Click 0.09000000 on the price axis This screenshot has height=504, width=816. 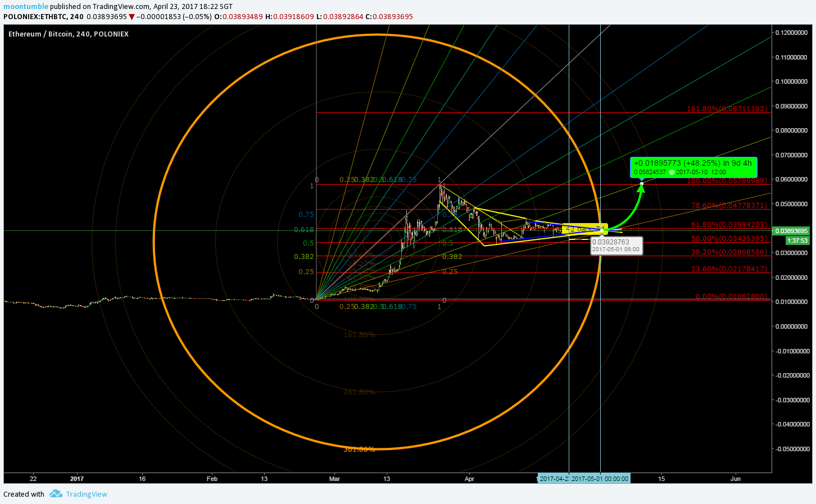(791, 106)
